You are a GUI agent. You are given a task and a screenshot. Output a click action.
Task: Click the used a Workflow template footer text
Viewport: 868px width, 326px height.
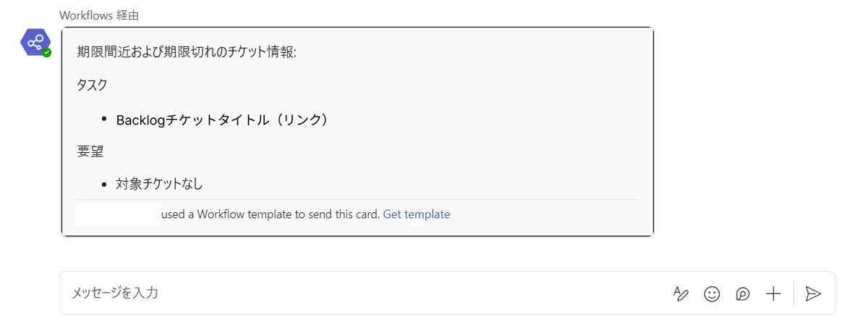[x=271, y=214]
